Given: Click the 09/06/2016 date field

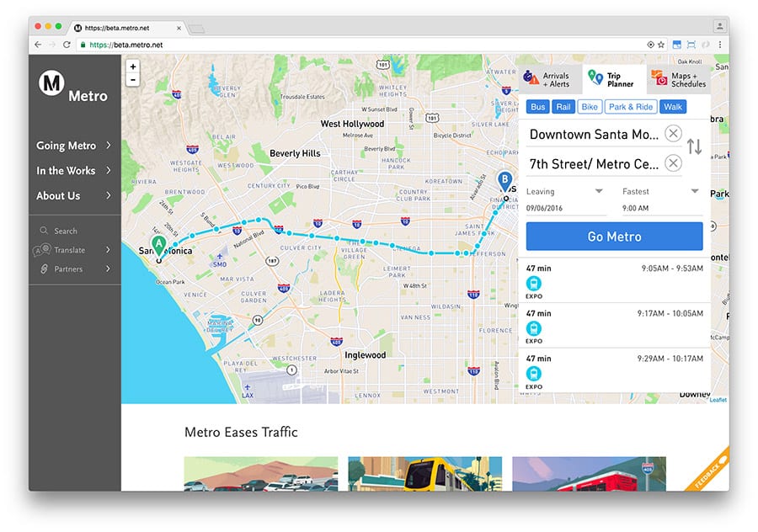Looking at the screenshot, I should [565, 208].
